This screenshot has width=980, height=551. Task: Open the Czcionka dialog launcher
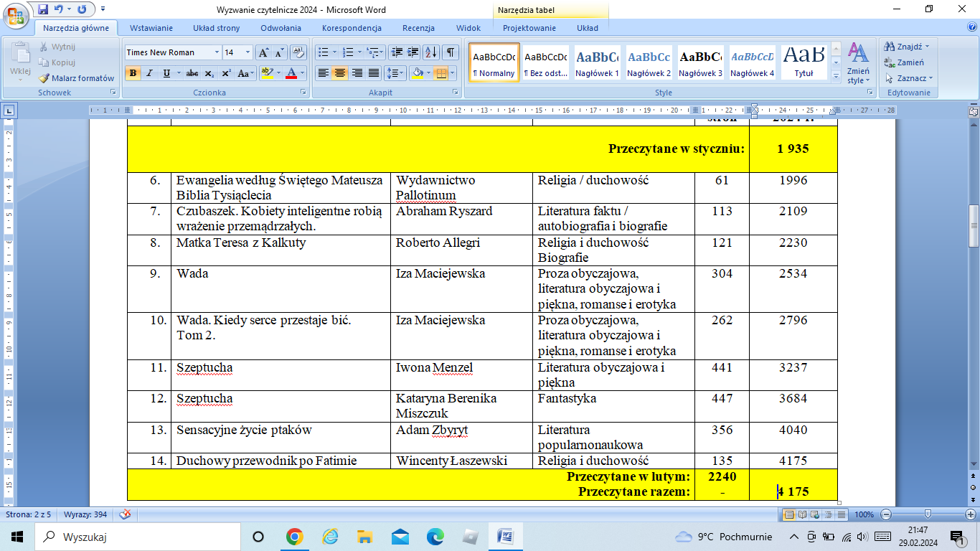303,93
